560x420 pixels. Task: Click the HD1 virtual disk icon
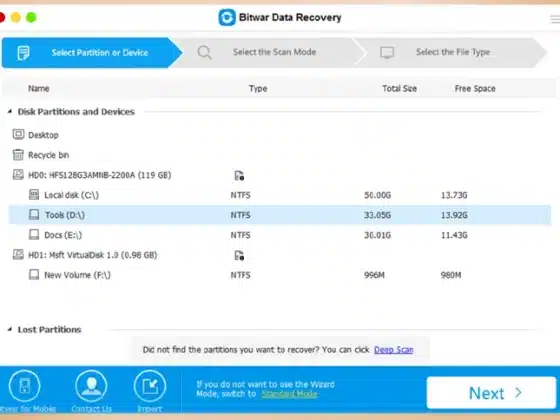(18, 255)
